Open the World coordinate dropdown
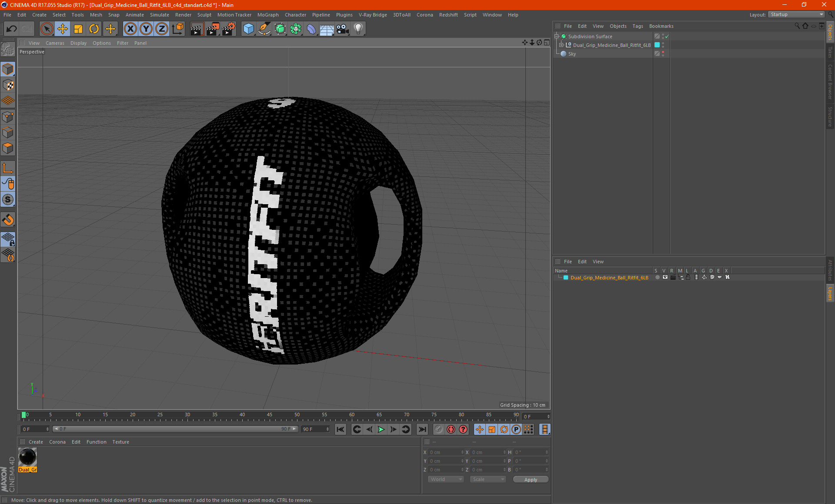 (x=446, y=479)
